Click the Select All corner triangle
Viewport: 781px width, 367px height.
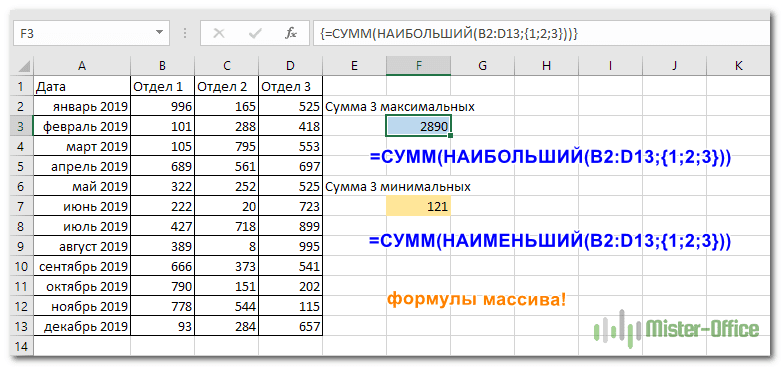[x=23, y=66]
